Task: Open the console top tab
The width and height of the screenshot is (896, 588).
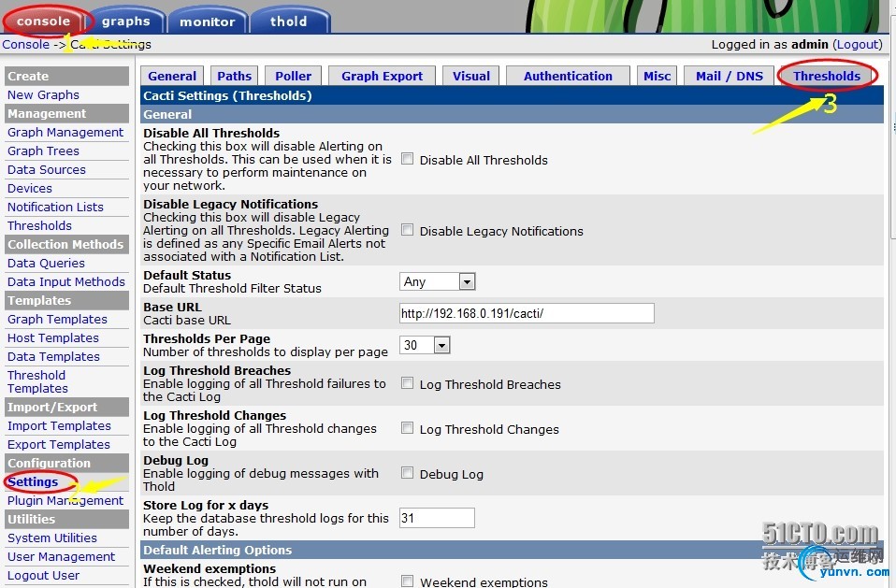Action: click(x=43, y=22)
